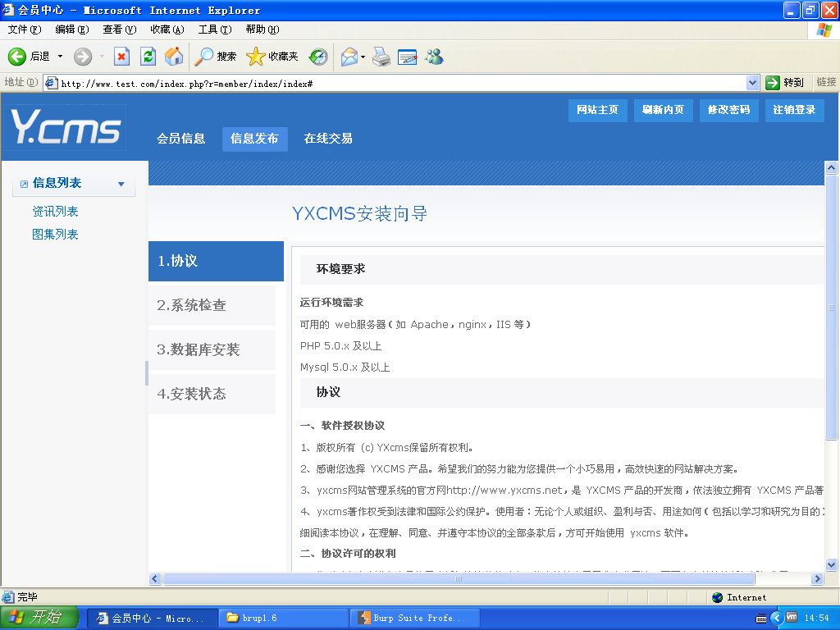
Task: Click the vertical scrollbar thumb
Action: tap(831, 308)
